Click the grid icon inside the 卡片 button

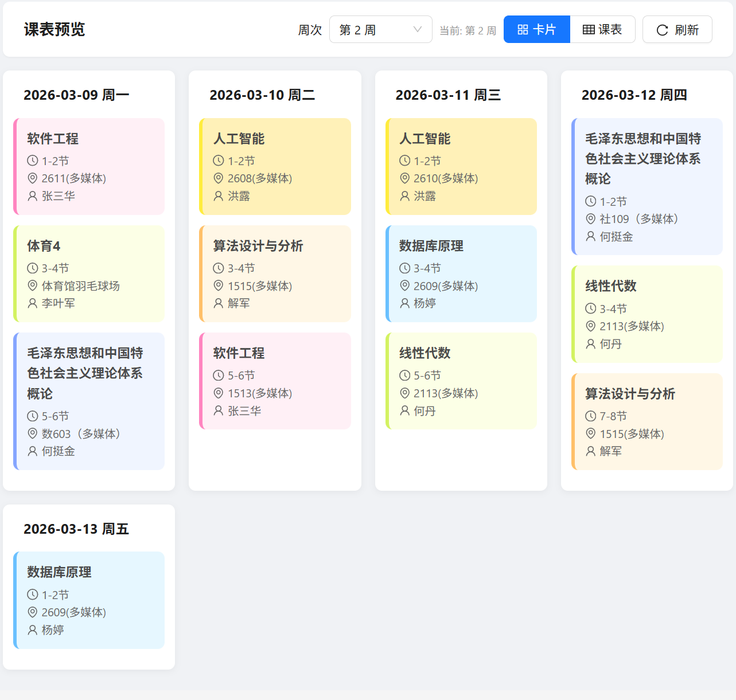(524, 29)
